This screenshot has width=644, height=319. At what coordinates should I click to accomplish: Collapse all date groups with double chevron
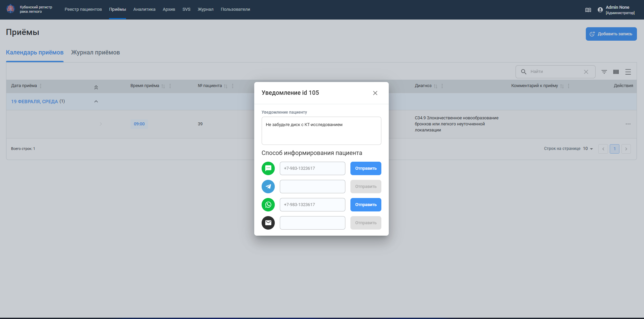coord(96,87)
